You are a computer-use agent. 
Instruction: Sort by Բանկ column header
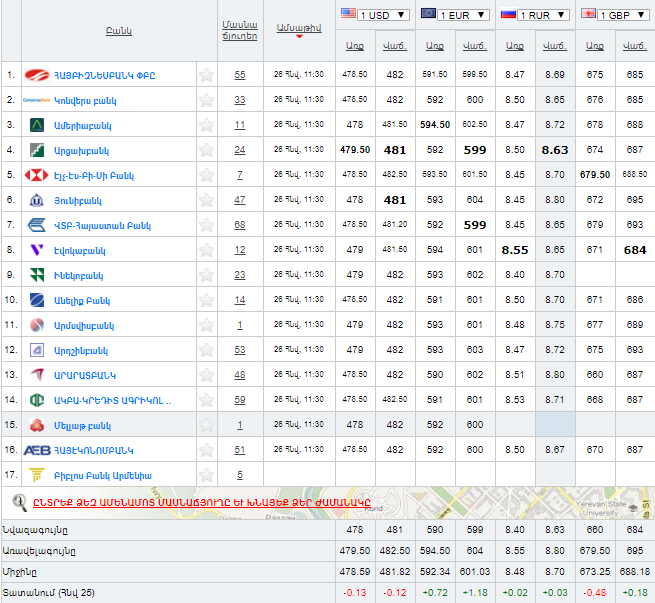119,31
